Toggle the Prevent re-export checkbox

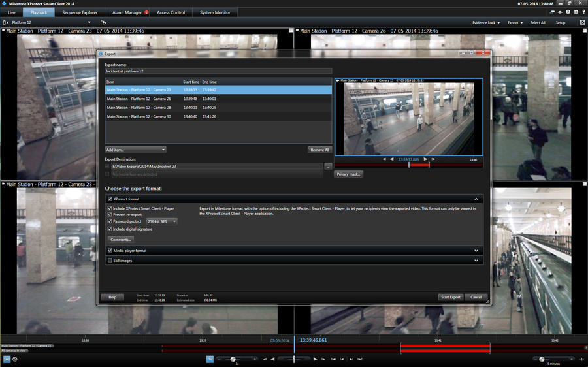tap(110, 215)
